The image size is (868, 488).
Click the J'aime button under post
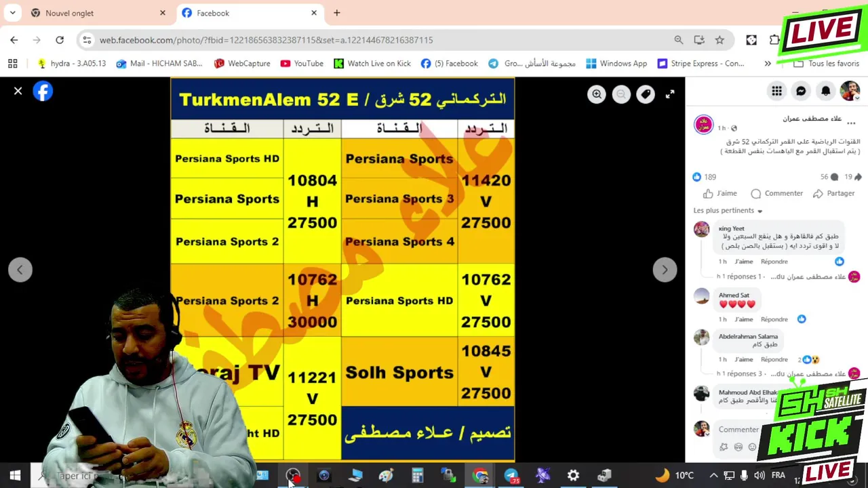(x=720, y=193)
